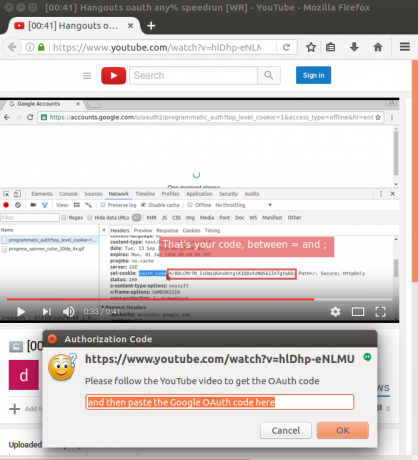Viewport: 418px width, 460px height.
Task: Click the Sign in button
Action: click(313, 75)
